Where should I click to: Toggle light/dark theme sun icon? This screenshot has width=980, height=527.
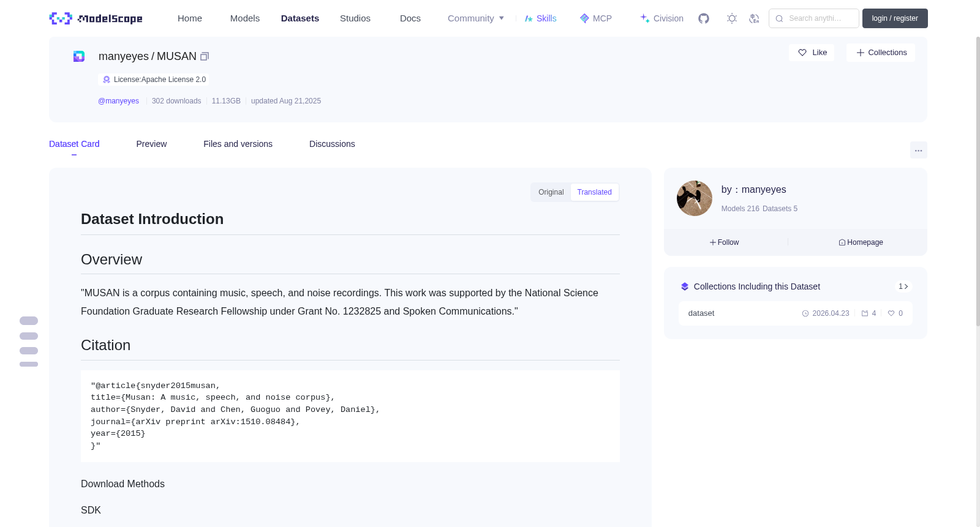coord(732,18)
